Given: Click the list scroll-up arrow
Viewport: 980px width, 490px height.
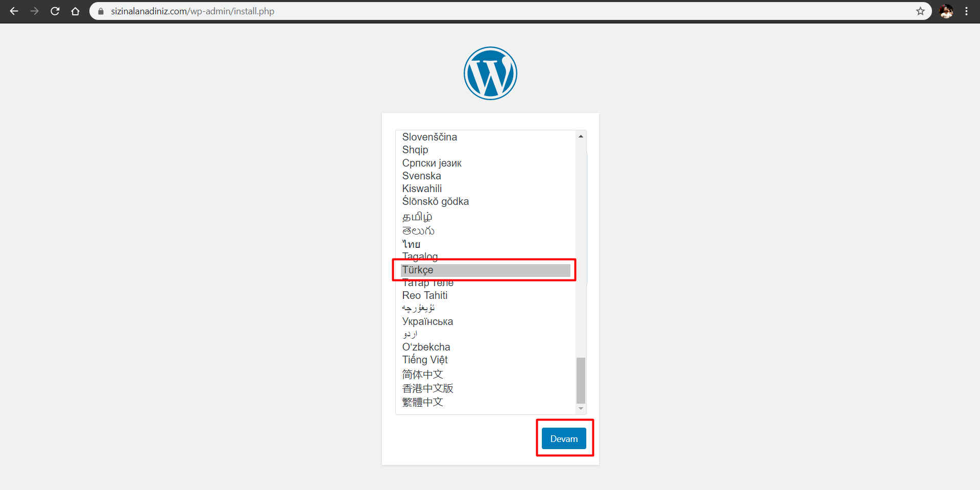Looking at the screenshot, I should (x=581, y=136).
